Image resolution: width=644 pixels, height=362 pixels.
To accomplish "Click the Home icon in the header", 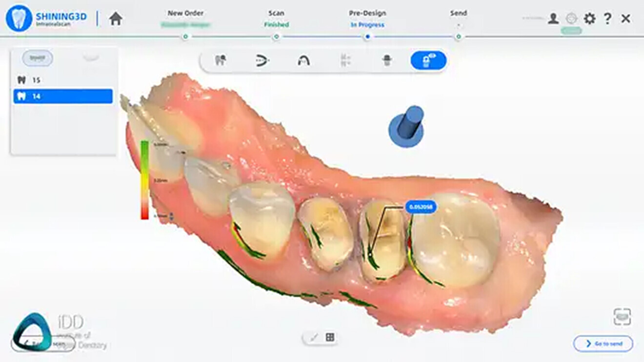I will (x=115, y=18).
